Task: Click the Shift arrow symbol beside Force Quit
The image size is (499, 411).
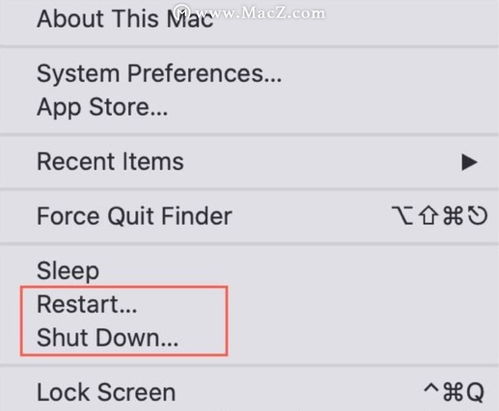Action: pos(428,216)
